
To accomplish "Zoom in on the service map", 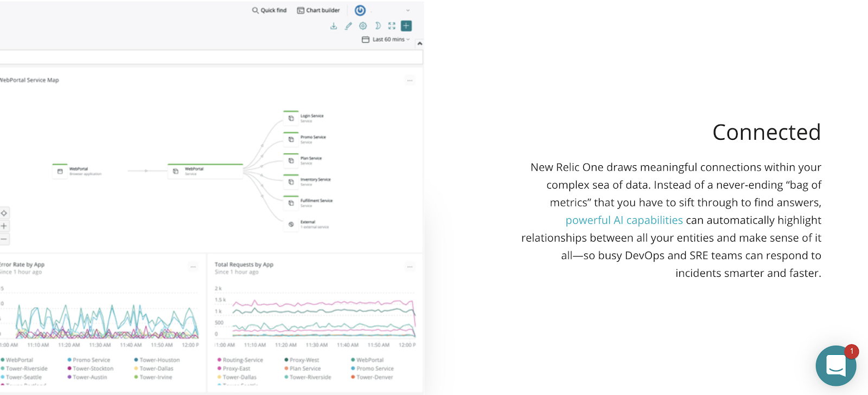I will (x=4, y=226).
